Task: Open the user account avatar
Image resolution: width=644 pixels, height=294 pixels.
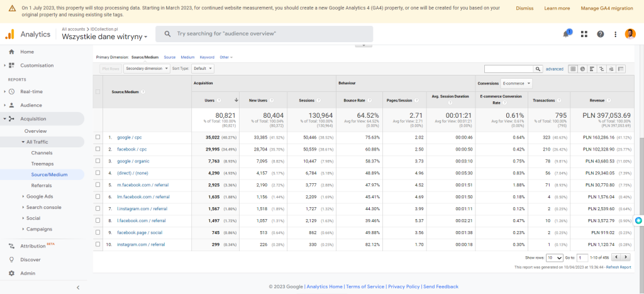Action: coord(630,34)
